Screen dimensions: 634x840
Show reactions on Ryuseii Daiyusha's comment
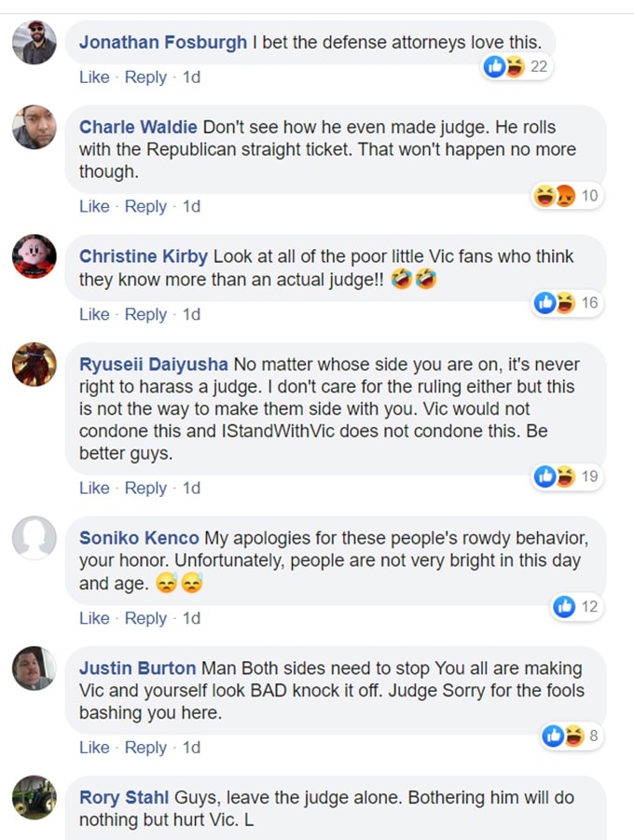pos(555,476)
